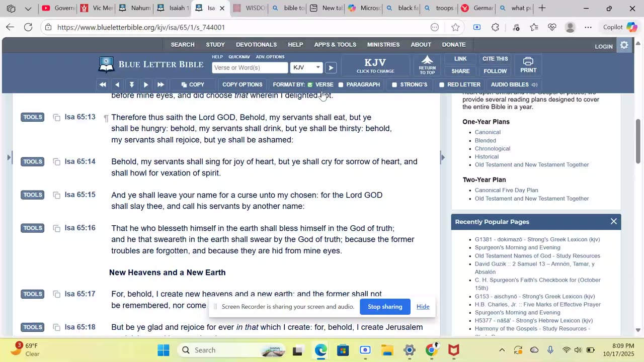
Task: Open Adv. Options above search box
Action: tap(270, 57)
